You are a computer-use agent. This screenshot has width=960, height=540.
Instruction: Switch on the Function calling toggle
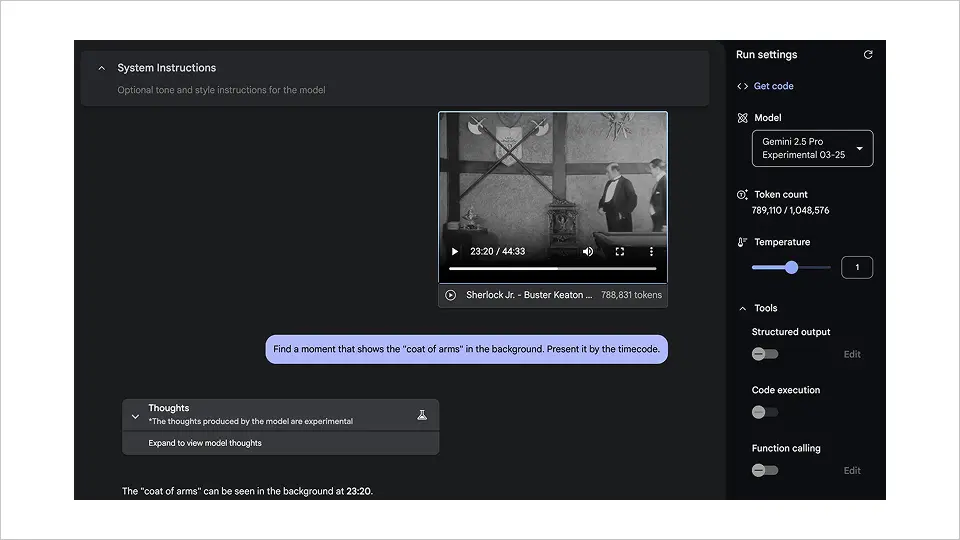764,470
